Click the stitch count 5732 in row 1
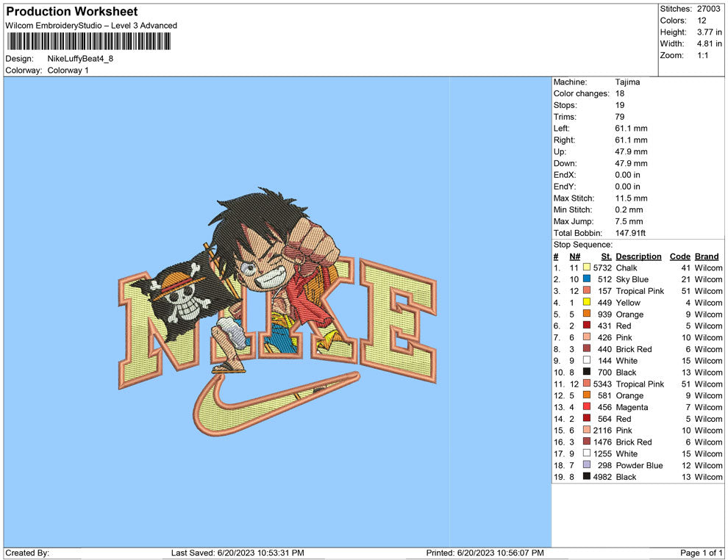Image resolution: width=728 pixels, height=560 pixels. click(x=602, y=268)
